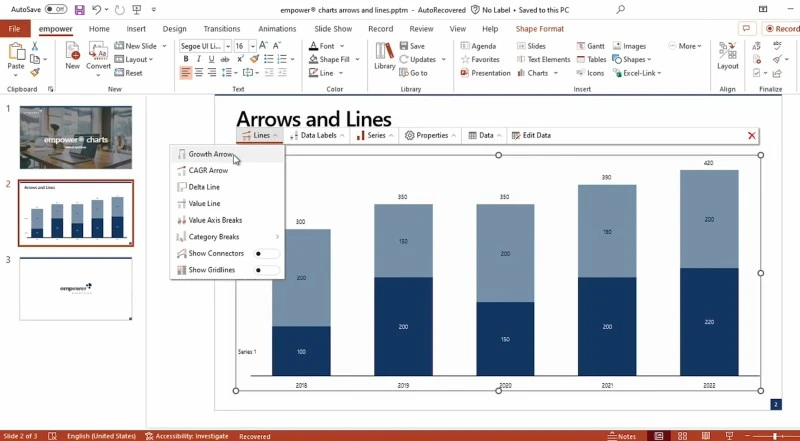Close the chart toolbar with red X
800x441 pixels.
coord(752,135)
